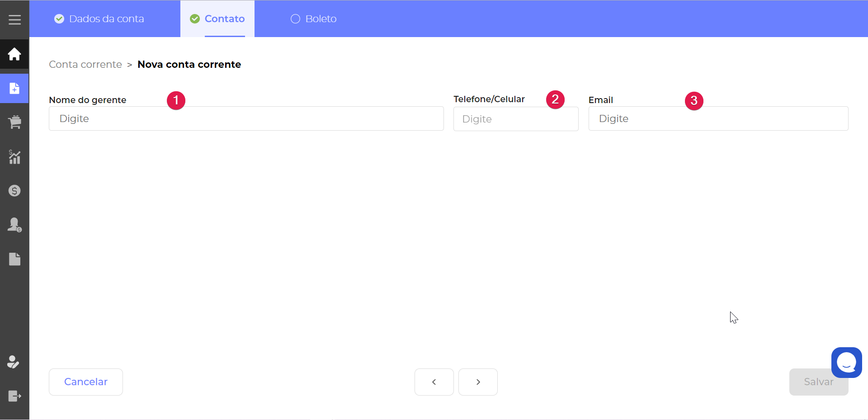Select the Contato tab

pos(217,19)
